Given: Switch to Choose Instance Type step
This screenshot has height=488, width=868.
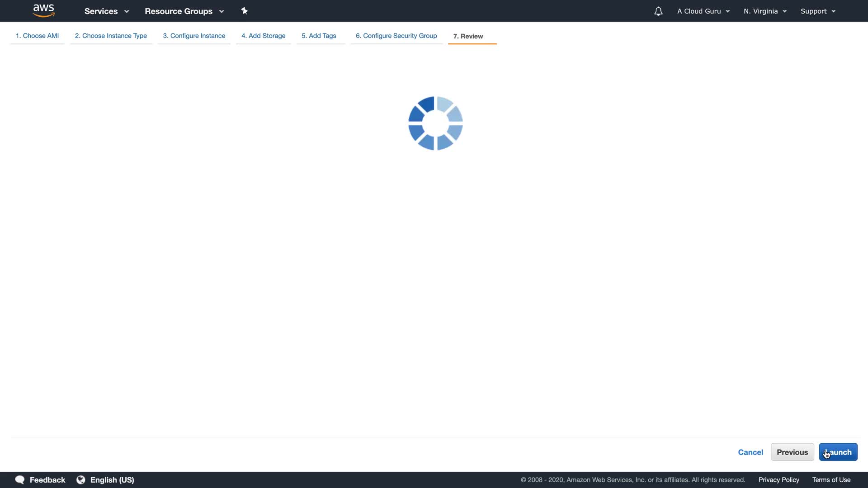Looking at the screenshot, I should click(x=111, y=36).
